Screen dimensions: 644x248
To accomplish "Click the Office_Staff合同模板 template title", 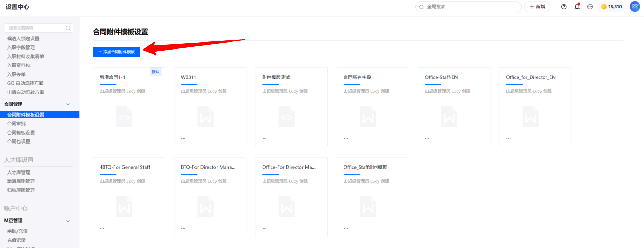I will 365,167.
